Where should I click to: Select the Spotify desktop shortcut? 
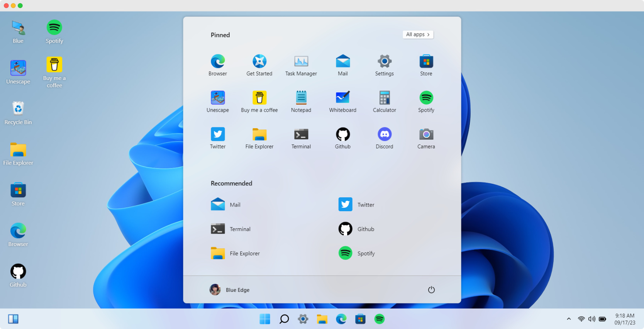pos(54,32)
